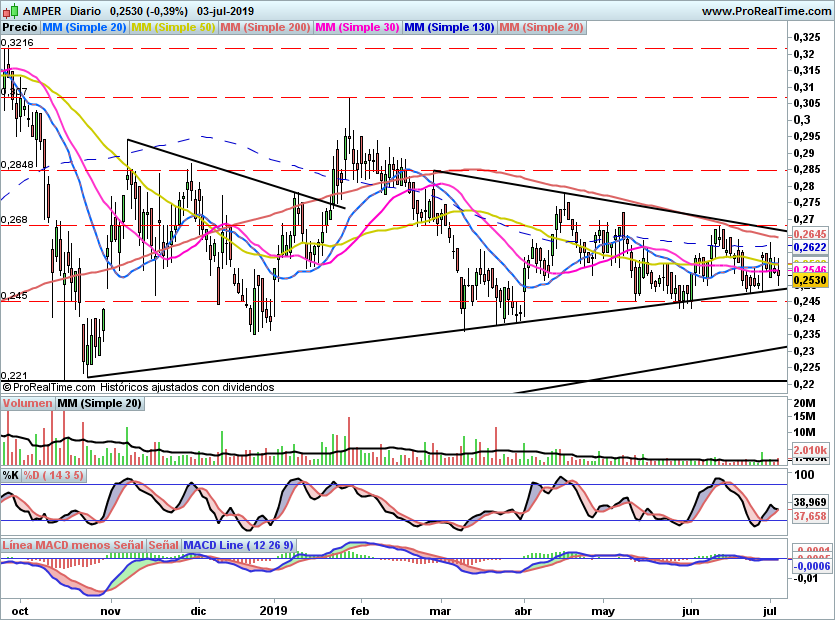Click the blue 0,2622 price tag
Viewport: 835px width, 620px height.
click(810, 246)
